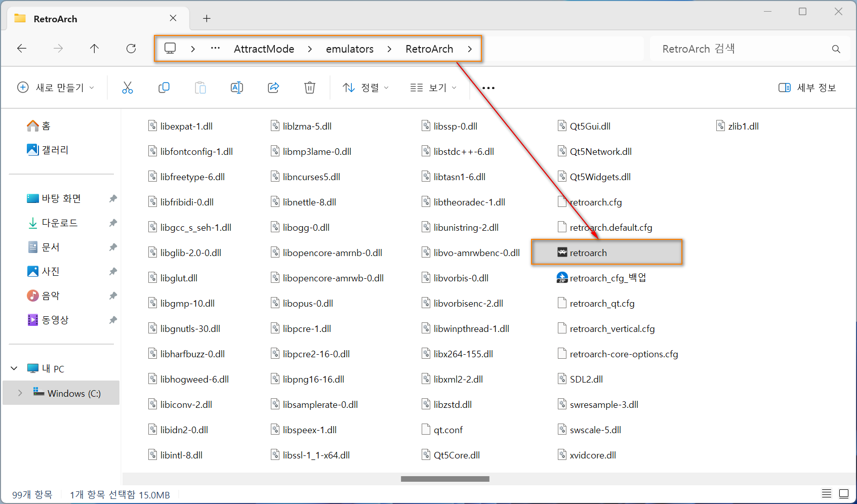
Task: Select libssl-1_1-x64.dll file
Action: coord(310,455)
